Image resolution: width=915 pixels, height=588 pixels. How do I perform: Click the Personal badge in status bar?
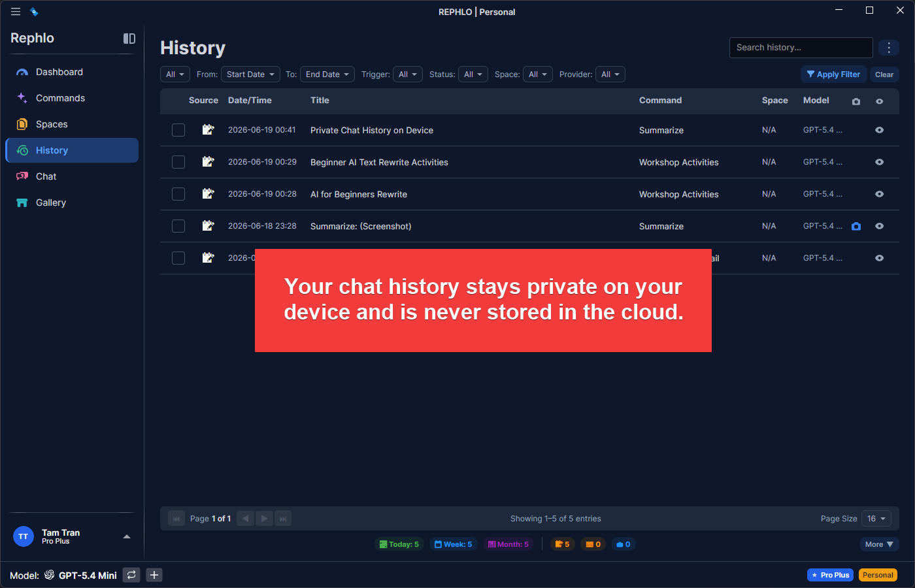pos(878,575)
